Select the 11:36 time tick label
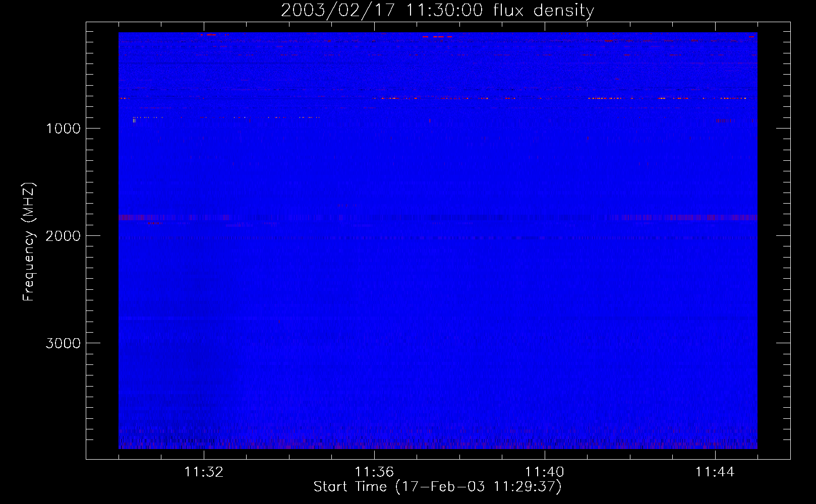This screenshot has height=504, width=816. pyautogui.click(x=374, y=472)
